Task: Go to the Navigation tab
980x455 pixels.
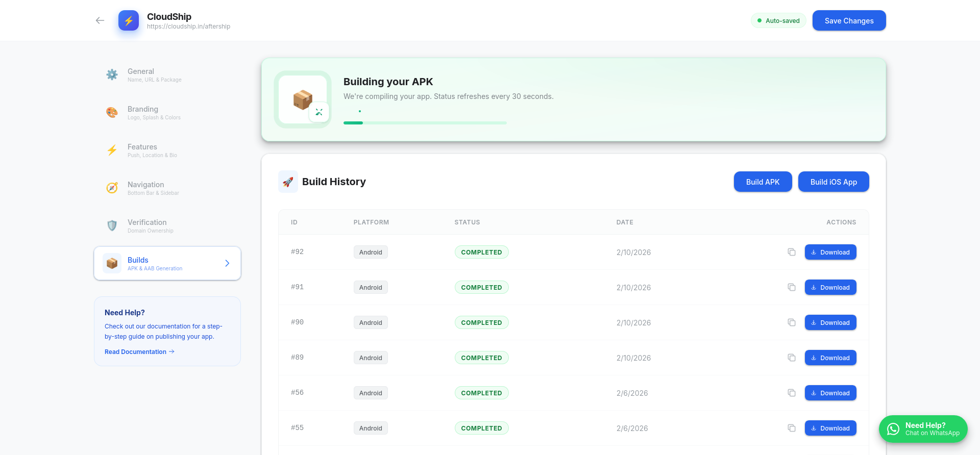Action: (x=167, y=188)
